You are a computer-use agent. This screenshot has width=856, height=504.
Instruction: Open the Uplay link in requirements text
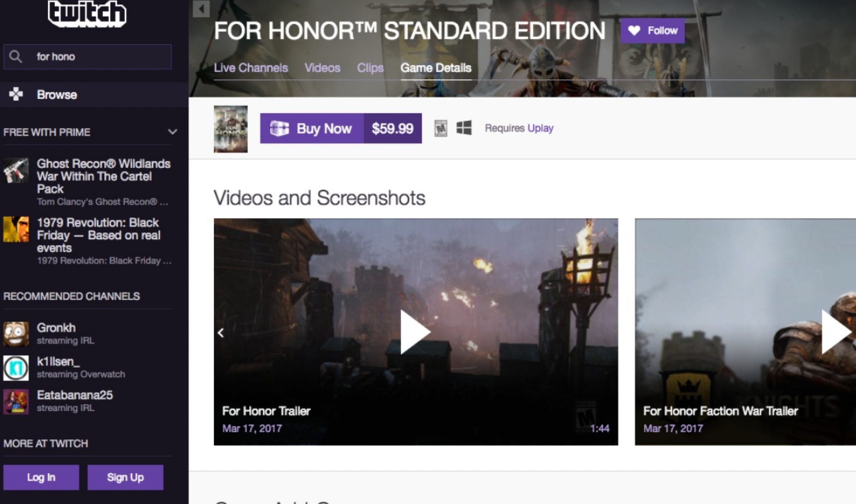coord(541,128)
